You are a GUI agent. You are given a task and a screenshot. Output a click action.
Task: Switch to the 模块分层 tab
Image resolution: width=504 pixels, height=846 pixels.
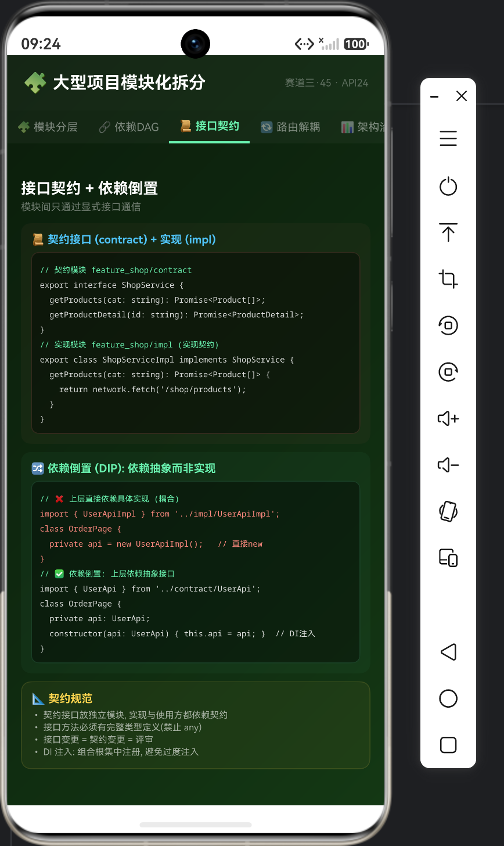48,127
